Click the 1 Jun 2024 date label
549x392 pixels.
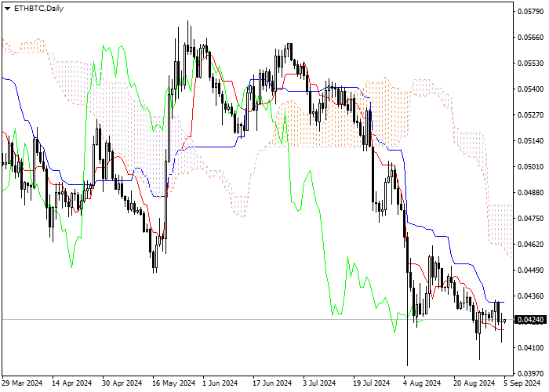click(220, 383)
